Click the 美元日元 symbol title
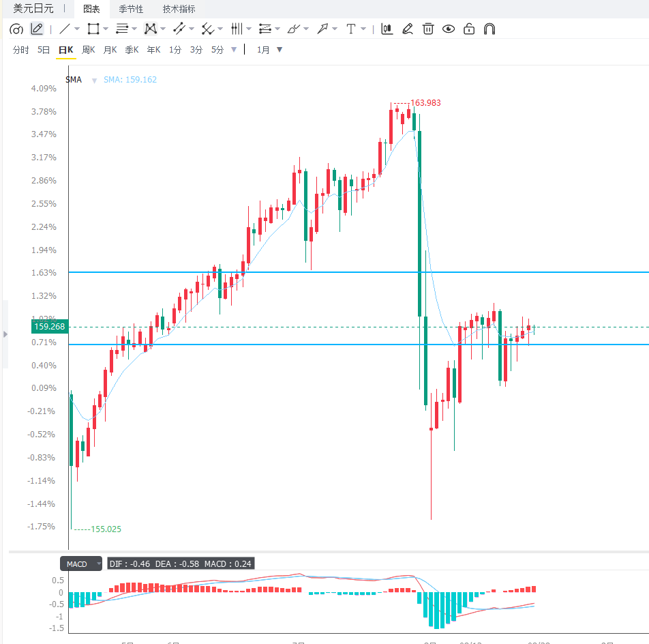 (33, 8)
